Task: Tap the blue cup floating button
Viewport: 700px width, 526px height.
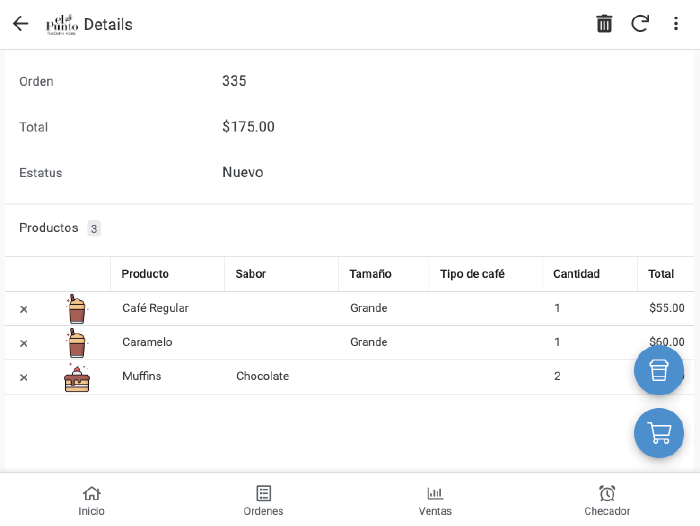Action: [x=659, y=370]
